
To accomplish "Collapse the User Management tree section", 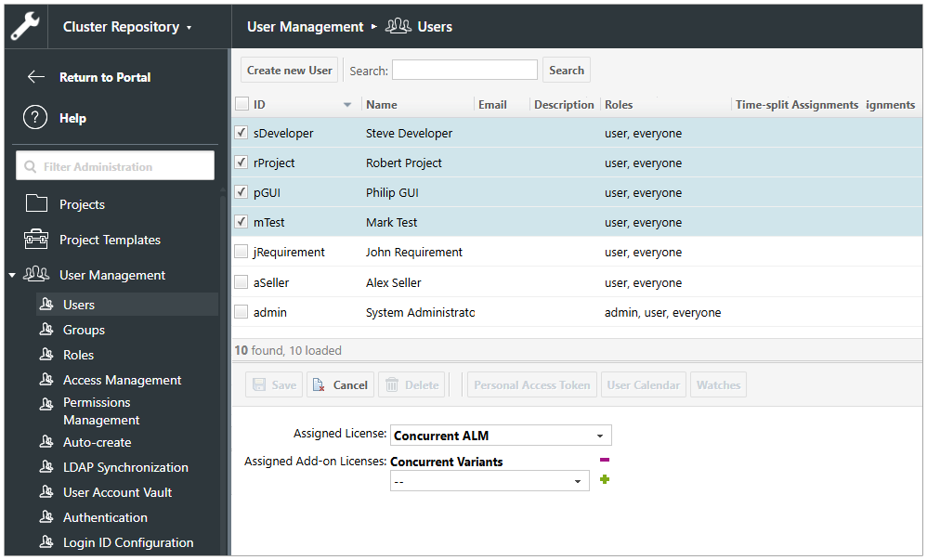I will tap(12, 275).
